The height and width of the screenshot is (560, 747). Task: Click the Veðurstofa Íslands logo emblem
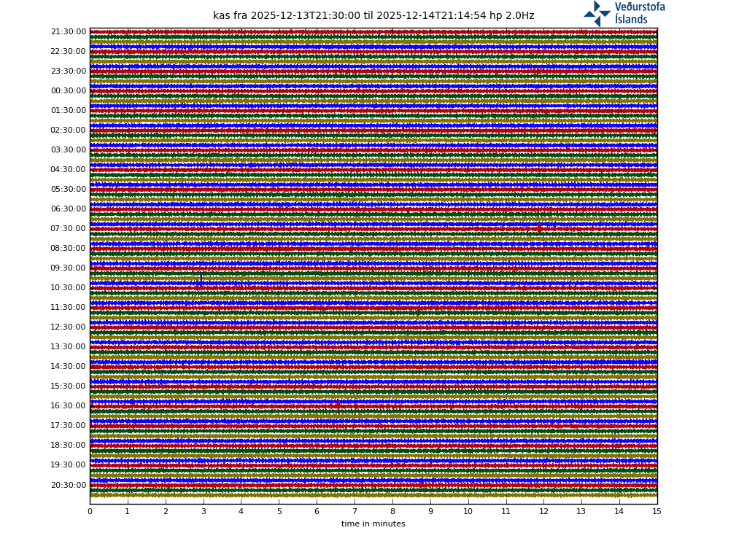point(597,13)
